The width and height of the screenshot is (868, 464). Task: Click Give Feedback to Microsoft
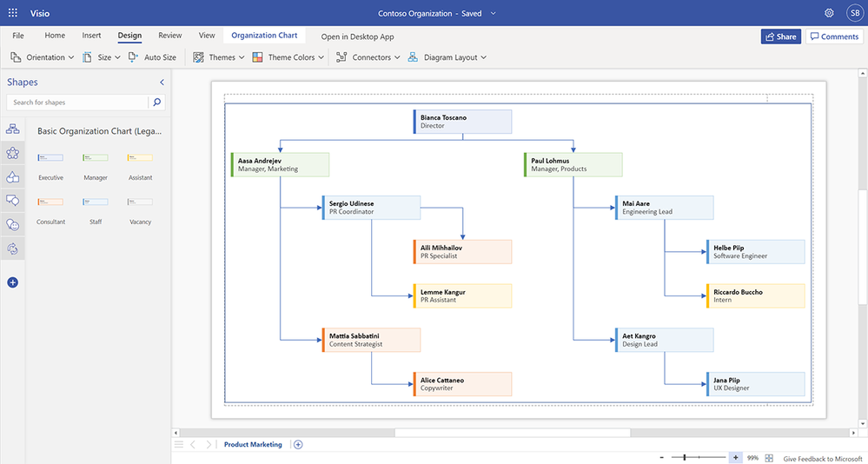(x=824, y=459)
